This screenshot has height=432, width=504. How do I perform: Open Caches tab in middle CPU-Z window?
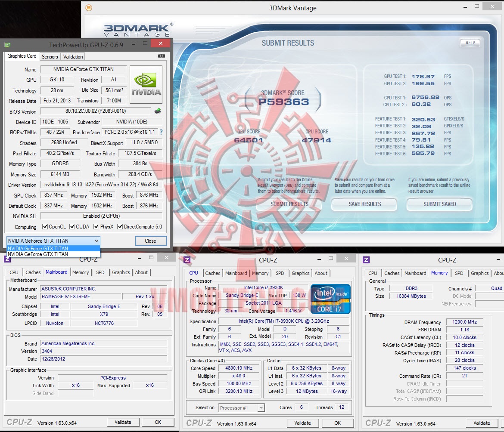213,274
